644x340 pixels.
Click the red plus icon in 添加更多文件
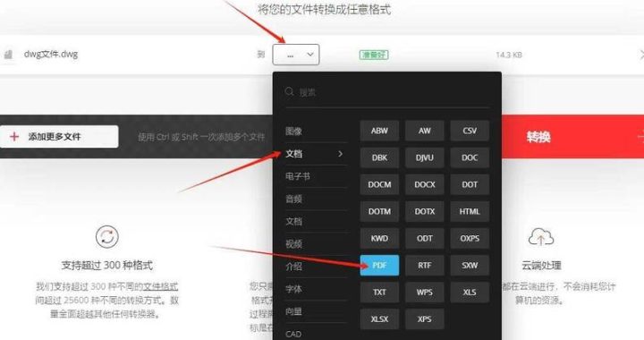pos(14,137)
